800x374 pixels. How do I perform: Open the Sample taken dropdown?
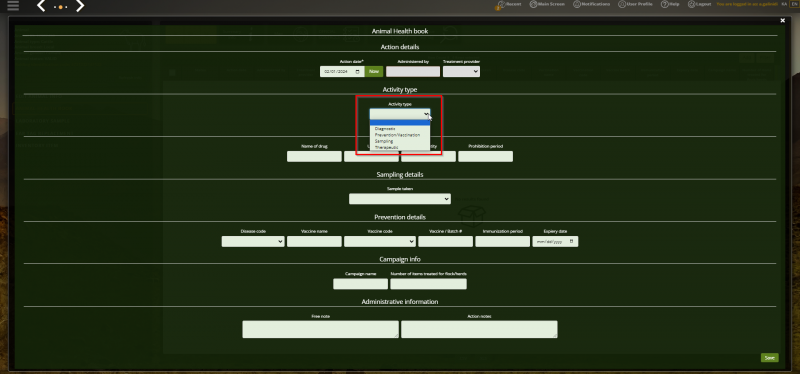point(400,198)
